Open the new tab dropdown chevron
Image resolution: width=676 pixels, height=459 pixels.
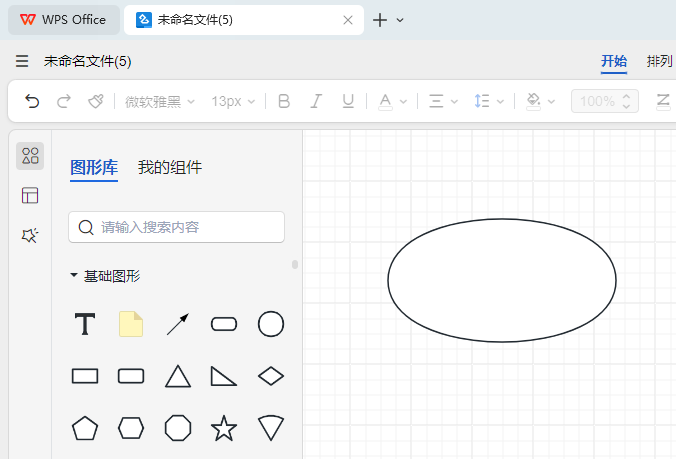pos(400,20)
